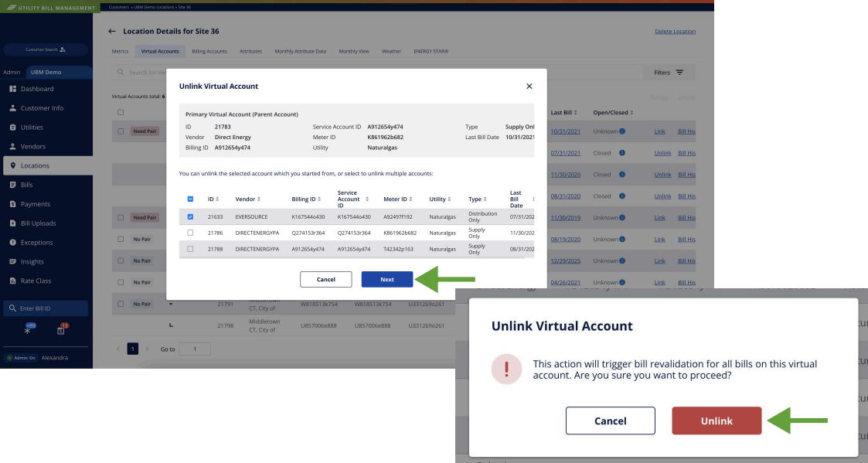Click the Bills sidebar icon

[12, 185]
